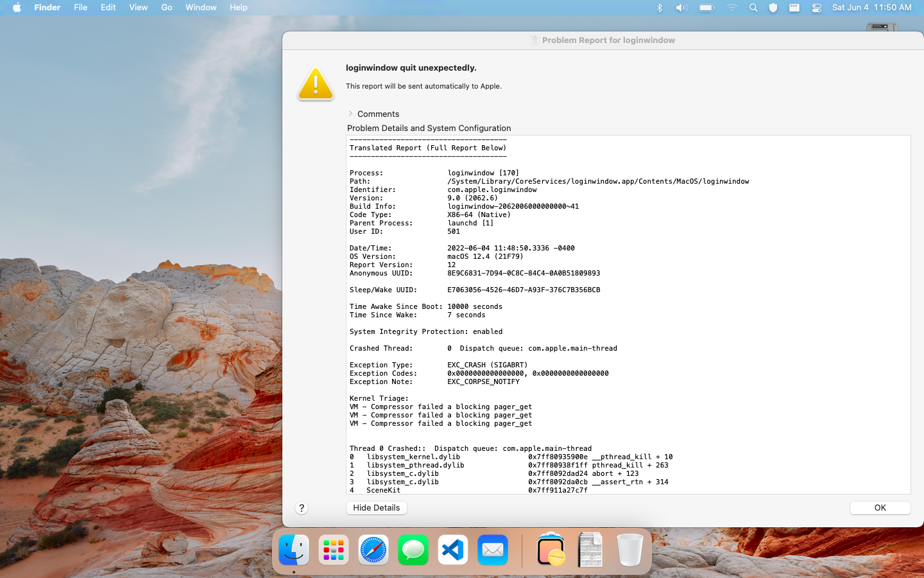Viewport: 924px width, 578px height.
Task: Click the 'Translated Report (Full Report Below)' line
Action: [x=428, y=148]
